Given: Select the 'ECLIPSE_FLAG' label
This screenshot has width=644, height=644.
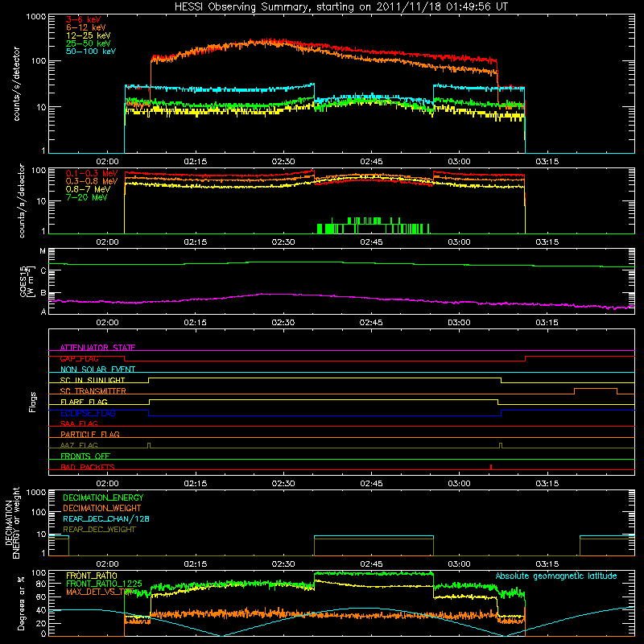Looking at the screenshot, I should [x=88, y=413].
